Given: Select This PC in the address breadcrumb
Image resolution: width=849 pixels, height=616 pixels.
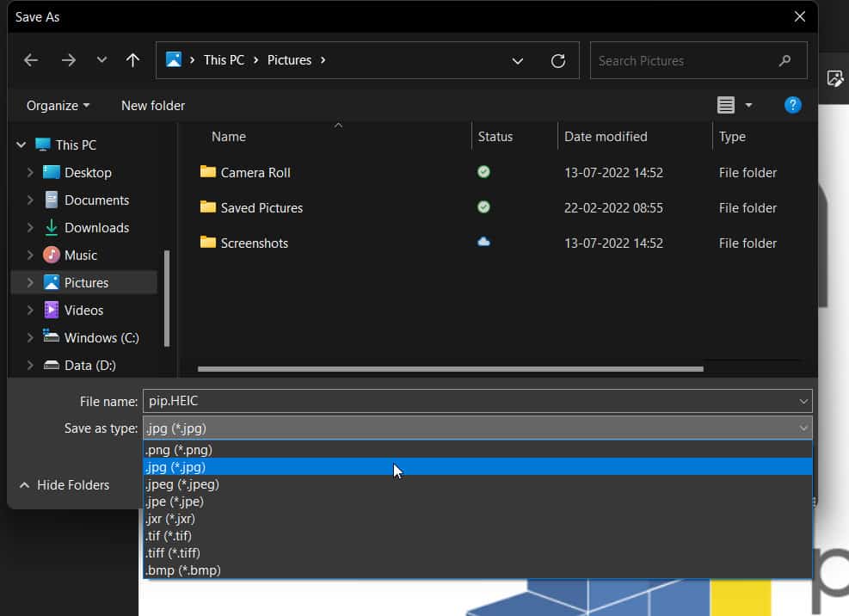Looking at the screenshot, I should (x=224, y=60).
